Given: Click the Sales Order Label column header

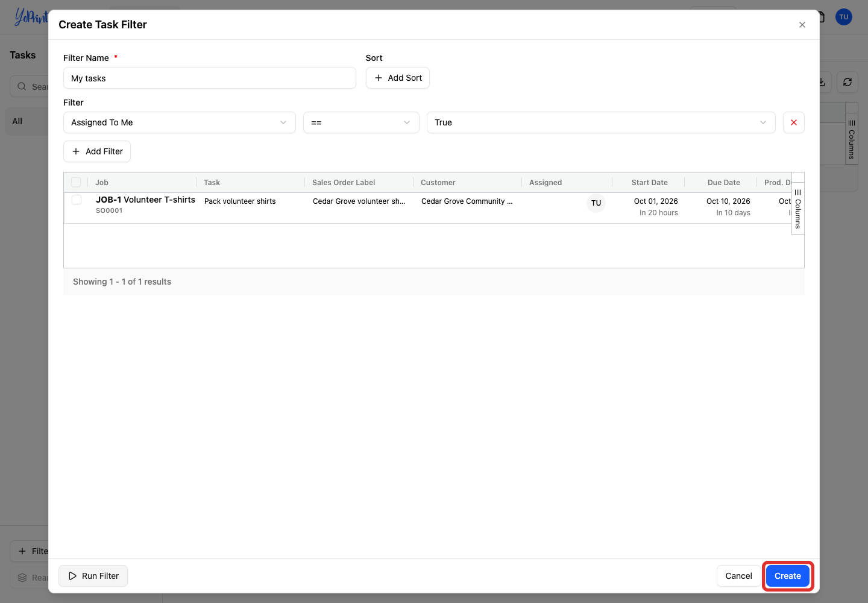Looking at the screenshot, I should click(x=344, y=183).
